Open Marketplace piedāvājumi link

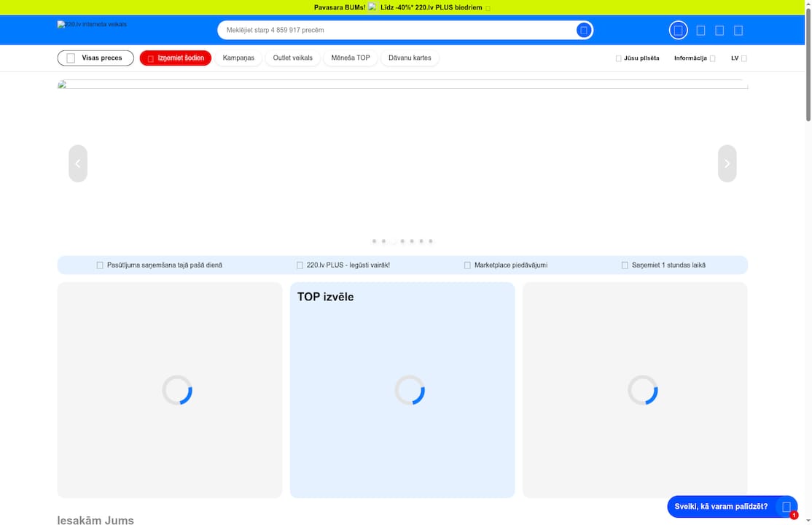pos(505,265)
